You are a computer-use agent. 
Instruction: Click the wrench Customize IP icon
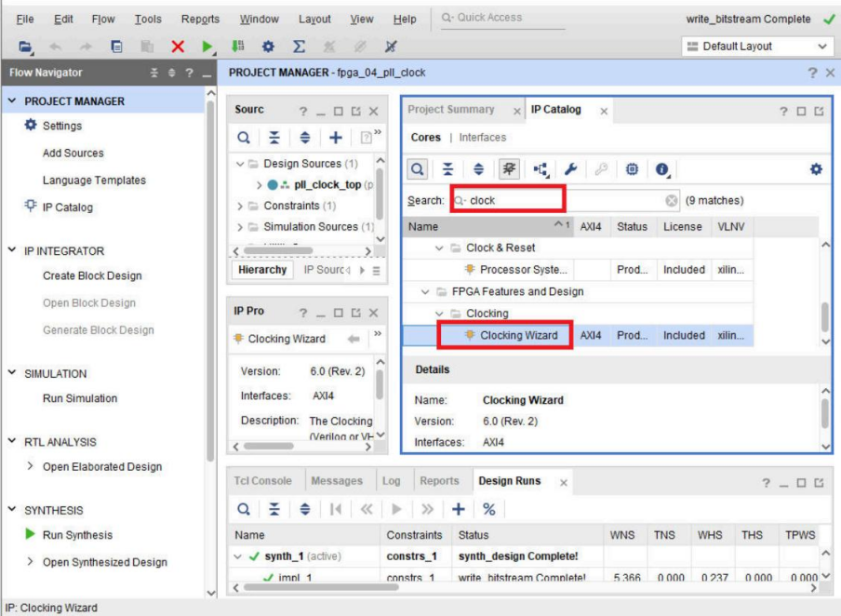coord(570,169)
